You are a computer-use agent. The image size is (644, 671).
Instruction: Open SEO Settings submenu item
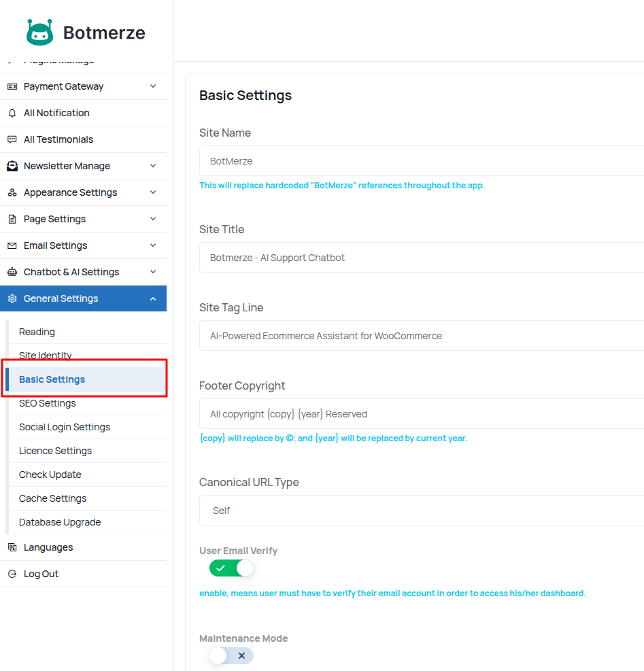click(48, 403)
